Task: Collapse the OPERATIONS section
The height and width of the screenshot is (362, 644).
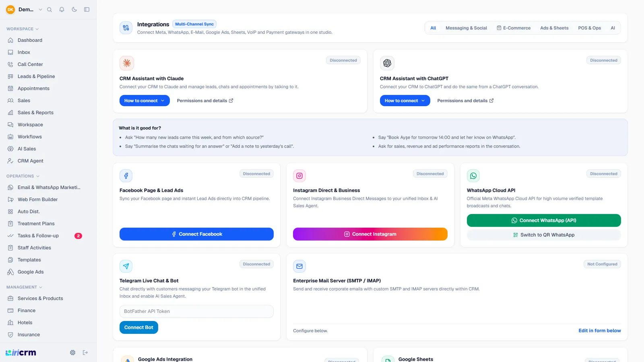Action: (x=23, y=176)
